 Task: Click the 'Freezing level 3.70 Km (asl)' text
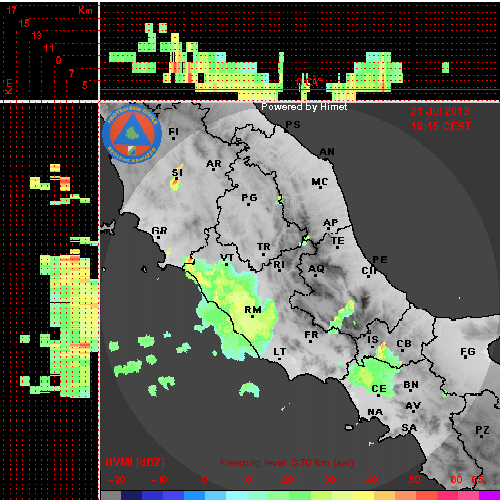[287, 463]
